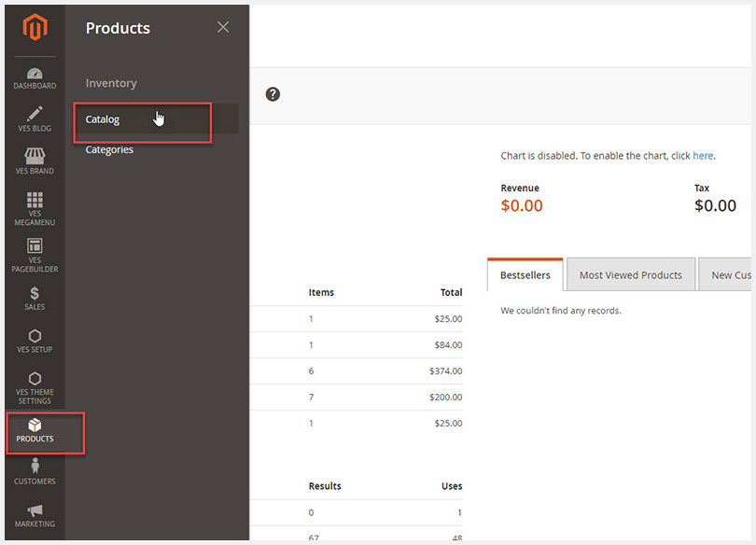The height and width of the screenshot is (545, 756).
Task: Open the Dashboard from the sidebar
Action: [34, 78]
